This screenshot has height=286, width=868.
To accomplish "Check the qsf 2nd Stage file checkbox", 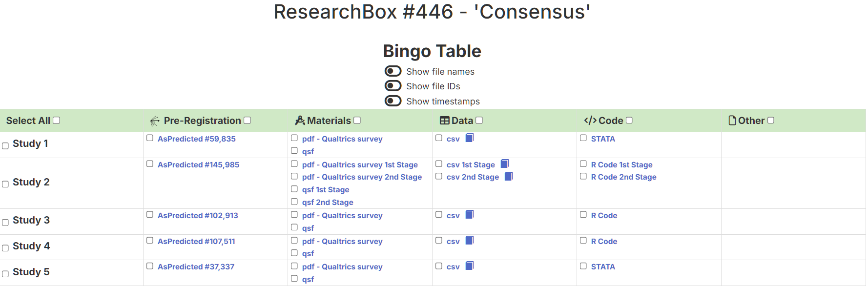I will 294,202.
